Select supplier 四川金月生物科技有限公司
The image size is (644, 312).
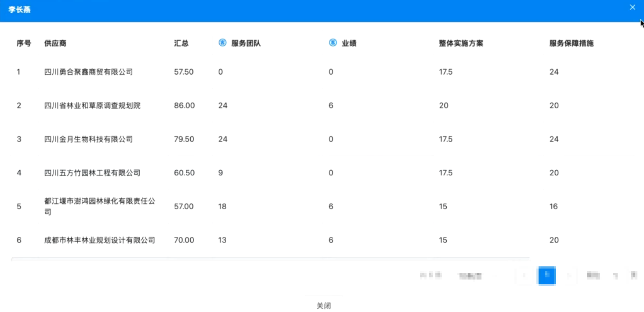[x=89, y=139]
